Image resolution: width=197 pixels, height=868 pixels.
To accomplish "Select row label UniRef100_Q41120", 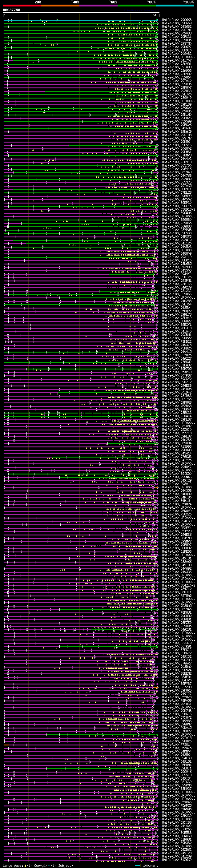I will click(177, 243).
